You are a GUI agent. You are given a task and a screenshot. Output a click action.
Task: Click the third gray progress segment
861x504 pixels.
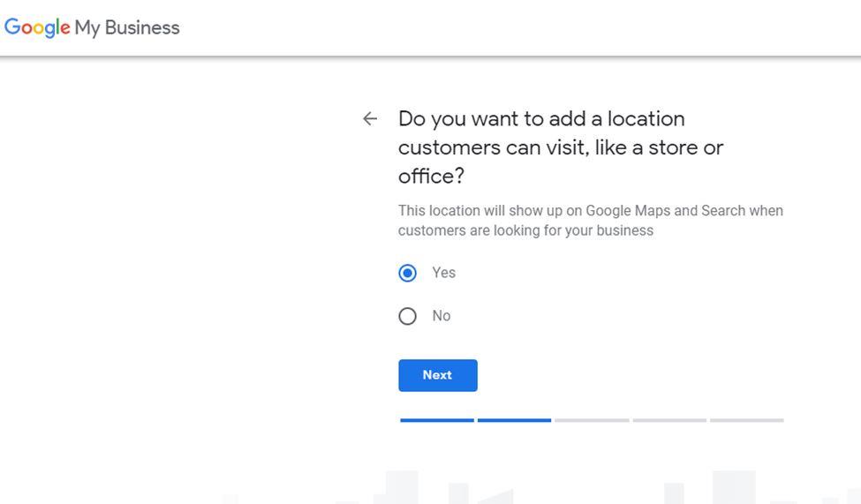(592, 420)
